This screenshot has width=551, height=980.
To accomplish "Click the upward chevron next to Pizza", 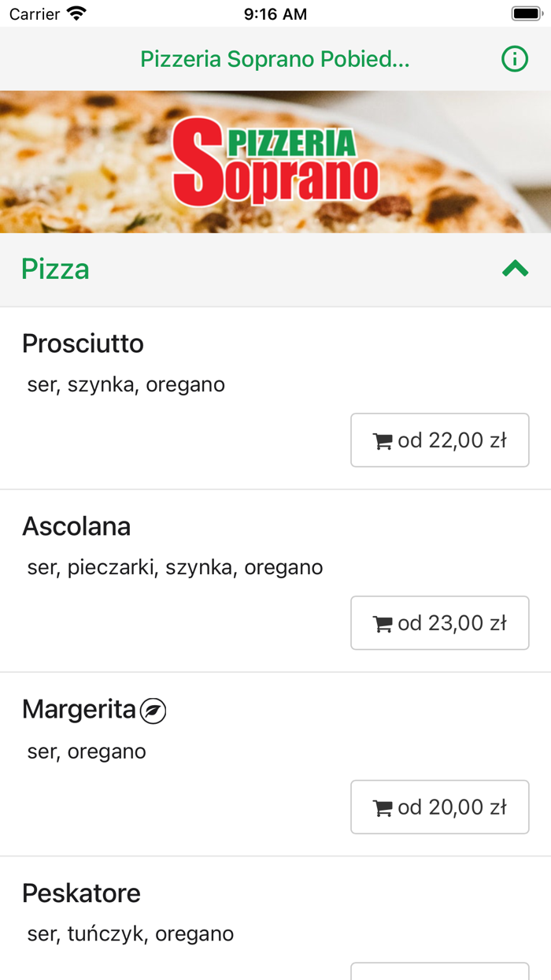I will click(x=516, y=269).
